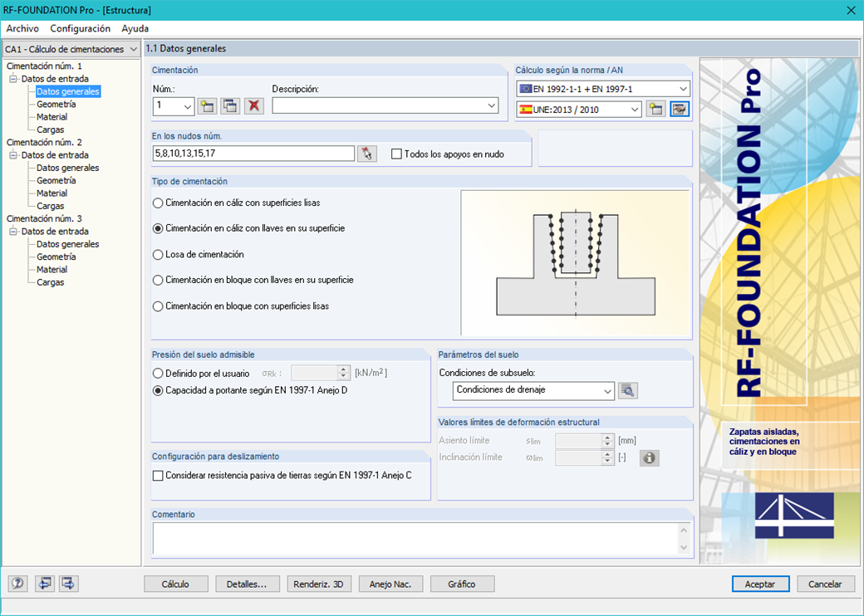Open help using the question mark icon
864x616 pixels.
tap(17, 584)
